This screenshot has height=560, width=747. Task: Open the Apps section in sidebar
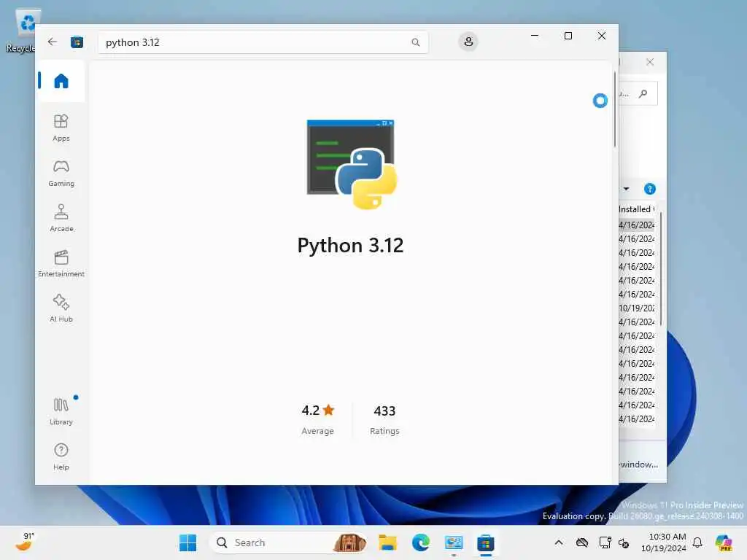click(61, 128)
